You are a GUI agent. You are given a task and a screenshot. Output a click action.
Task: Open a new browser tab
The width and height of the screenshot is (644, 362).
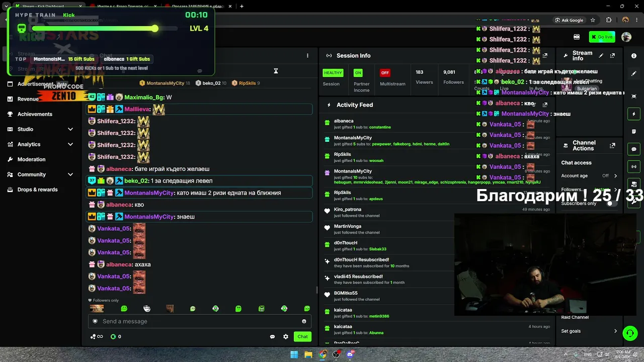(242, 6)
